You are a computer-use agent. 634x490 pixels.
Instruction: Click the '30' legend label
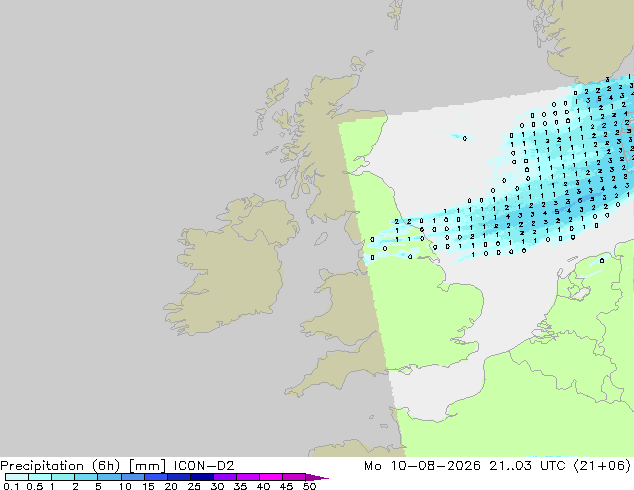217,486
